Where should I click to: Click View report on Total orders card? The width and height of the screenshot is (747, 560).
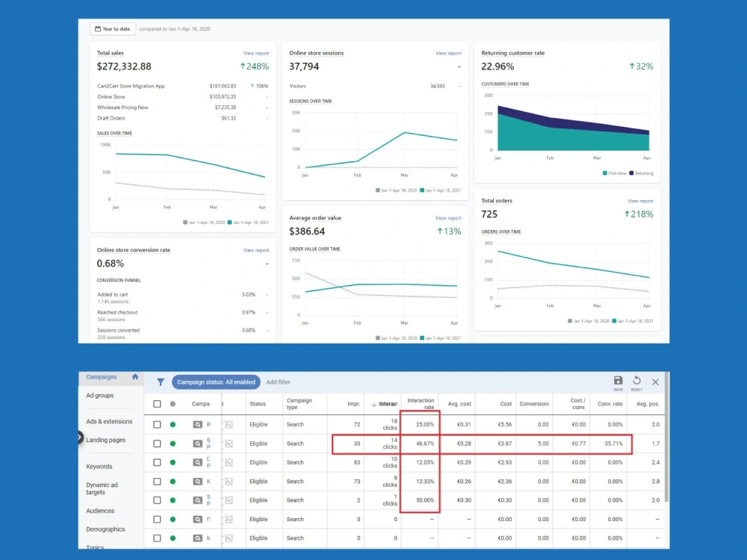(640, 201)
